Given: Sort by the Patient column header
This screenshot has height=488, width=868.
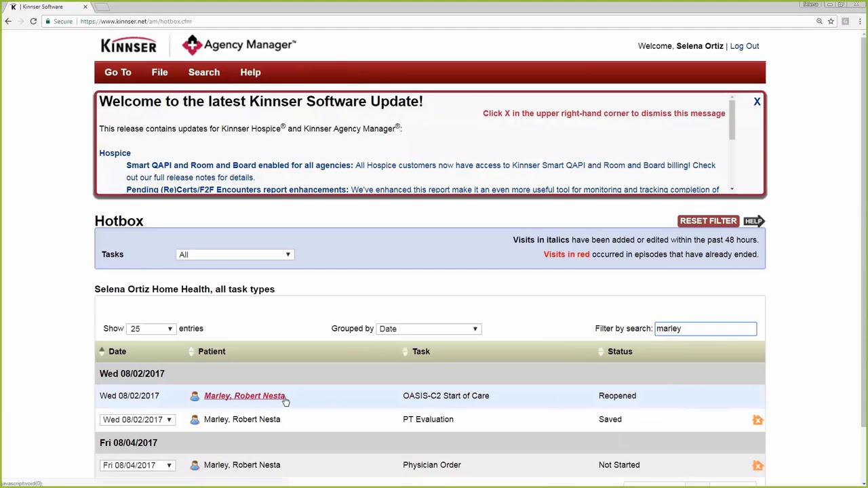Looking at the screenshot, I should click(212, 351).
